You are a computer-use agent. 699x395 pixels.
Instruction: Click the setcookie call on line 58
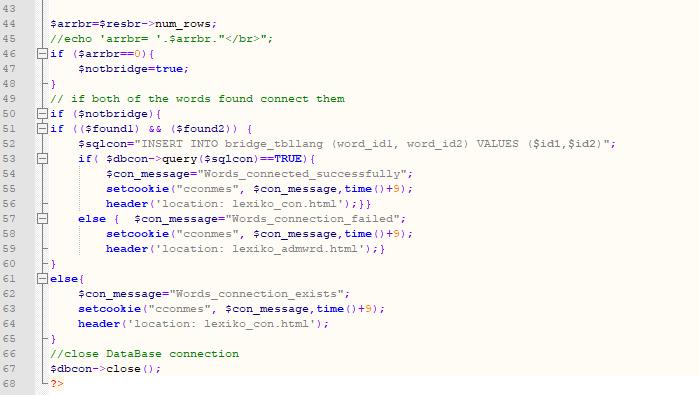click(259, 234)
